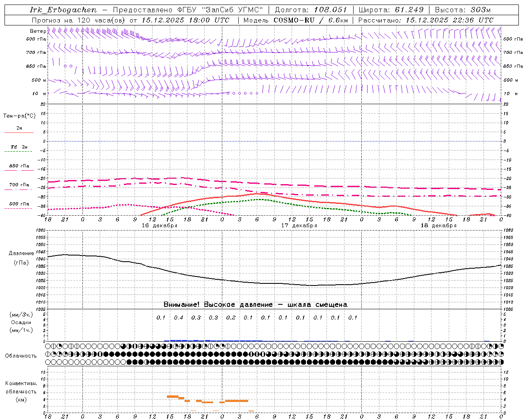525x420 pixels.
Task: Click the latitude value 61.249
Action: [x=409, y=10]
